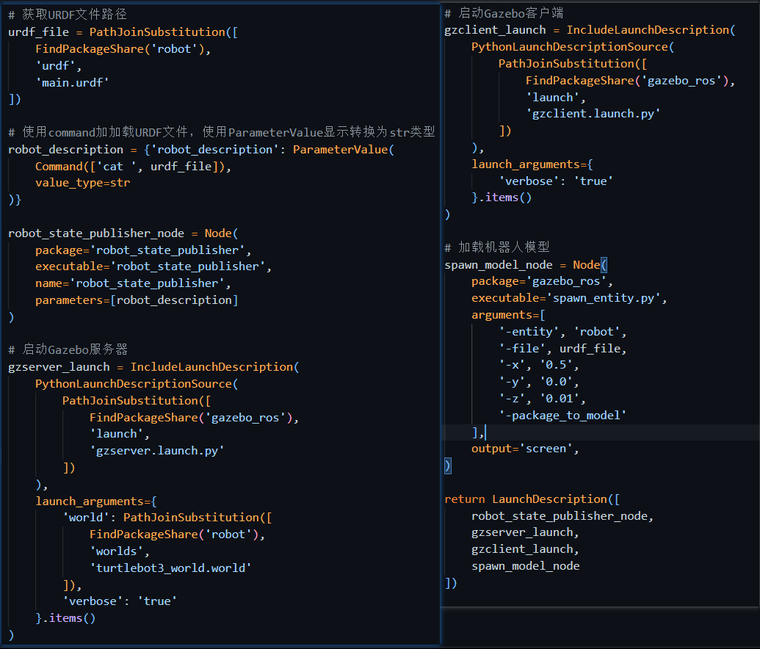Screen dimensions: 760x649
Task: Place cursor on the '0.01' z value
Action: (x=559, y=399)
